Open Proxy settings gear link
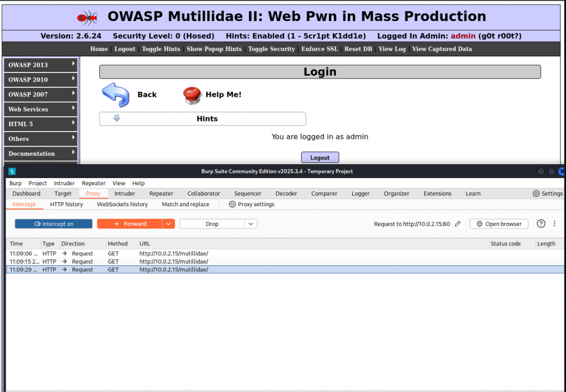 point(251,205)
